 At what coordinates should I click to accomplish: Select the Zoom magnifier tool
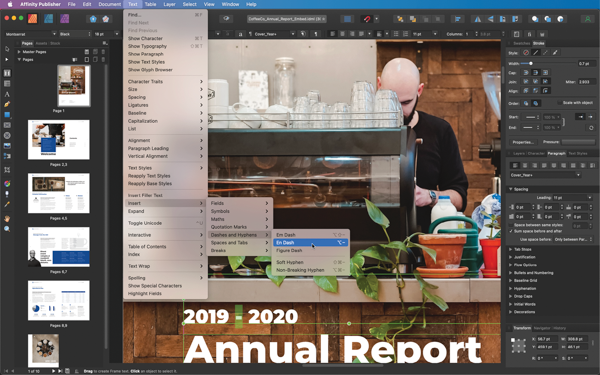click(7, 229)
